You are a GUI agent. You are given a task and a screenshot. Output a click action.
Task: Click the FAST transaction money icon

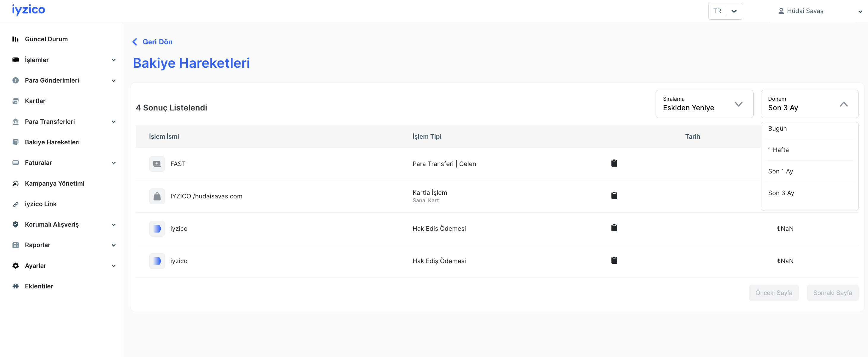pos(157,164)
